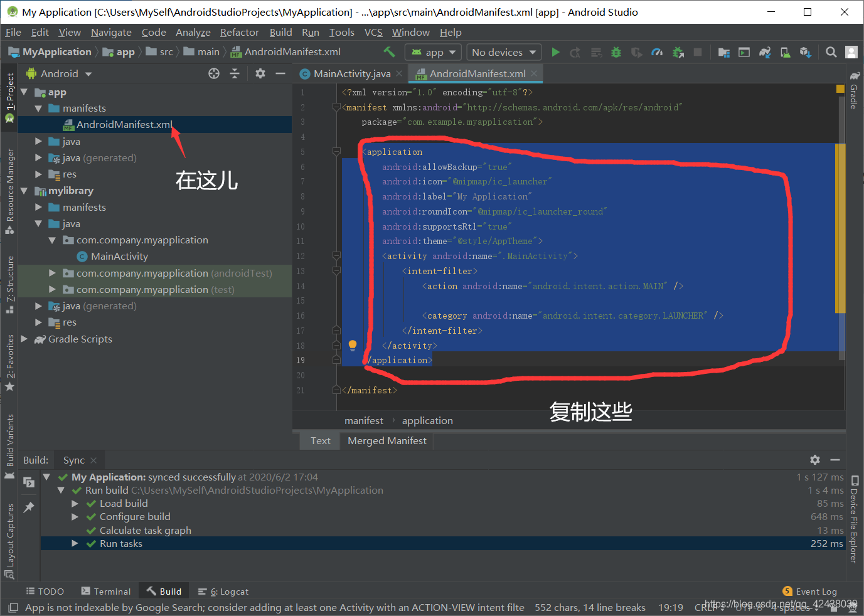The width and height of the screenshot is (864, 616).
Task: Toggle the Device File Explorer panel
Action: pos(854,519)
